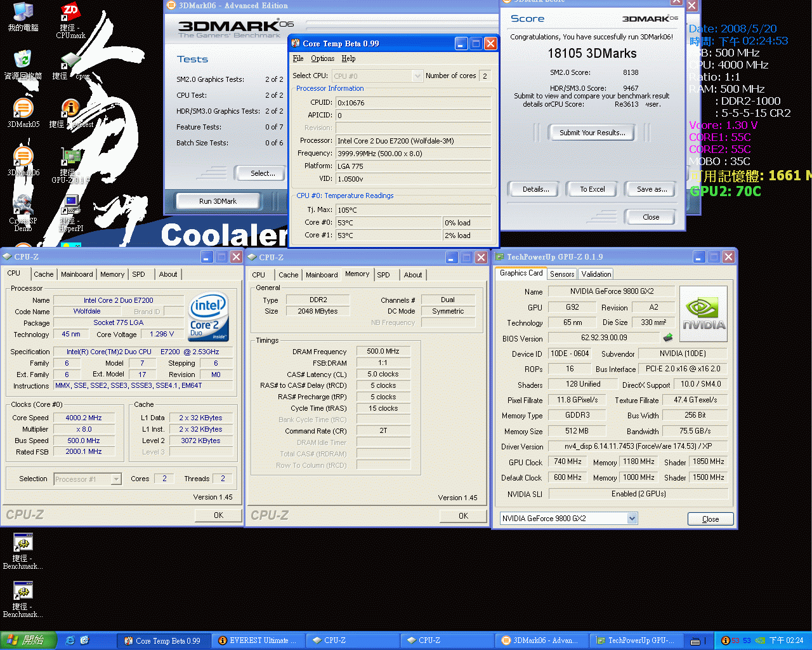This screenshot has height=650, width=812.
Task: Open the CPU tab in middle CPU-Z window
Action: 259,275
